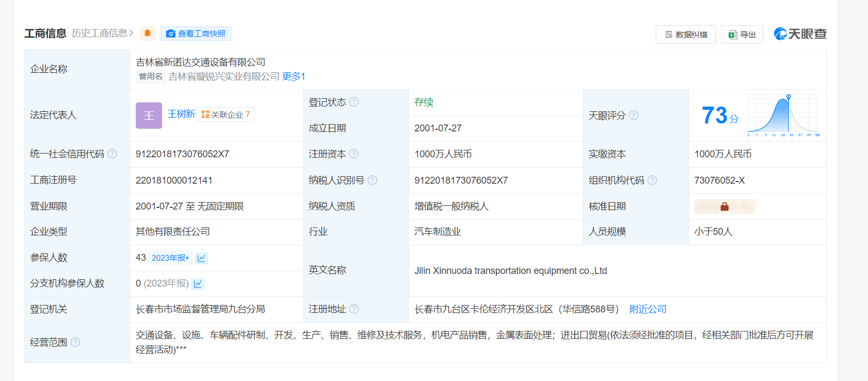Open 2023年报 dropdown tag
Screen dimensions: 868x381
click(x=170, y=258)
